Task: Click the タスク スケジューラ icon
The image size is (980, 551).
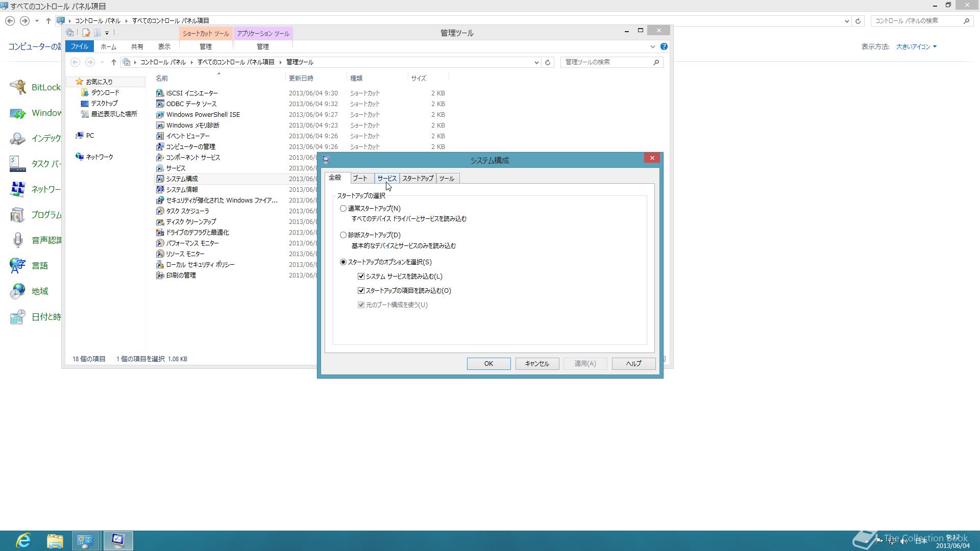Action: 160,211
